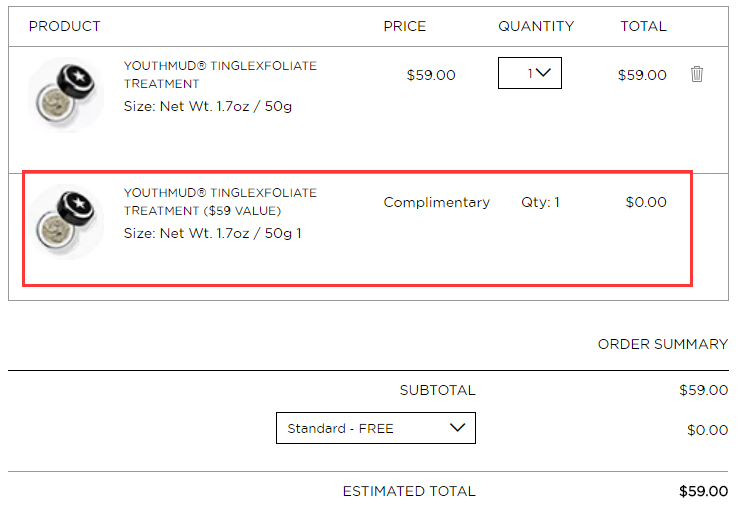This screenshot has height=505, width=743.
Task: Click the PRODUCT column header
Action: (64, 26)
